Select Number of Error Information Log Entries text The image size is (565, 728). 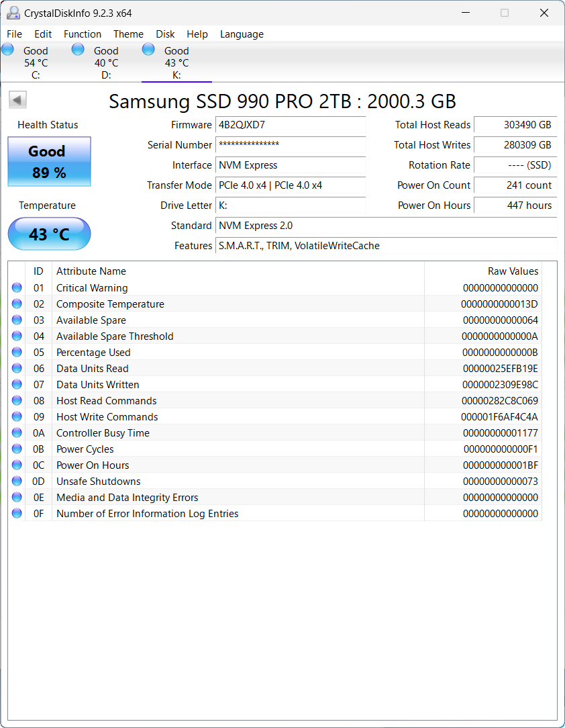coord(148,514)
